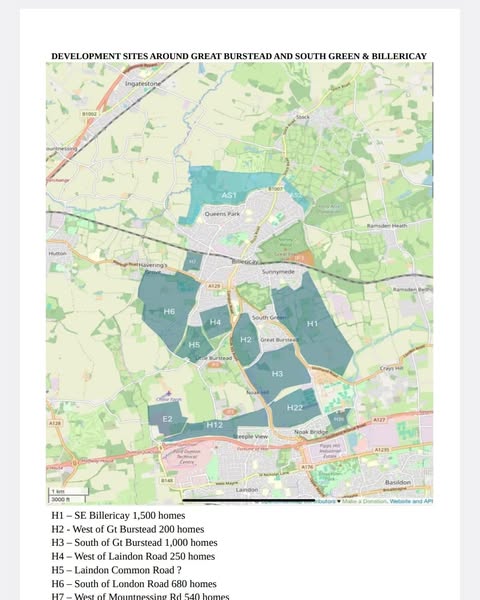
Task: Select the H2 site beside Great Burstead
Action: pos(245,339)
